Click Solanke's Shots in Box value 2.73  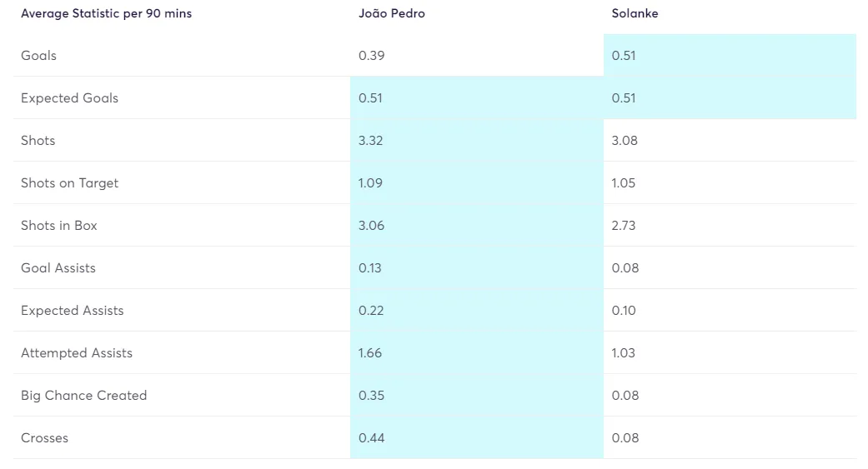tap(624, 226)
